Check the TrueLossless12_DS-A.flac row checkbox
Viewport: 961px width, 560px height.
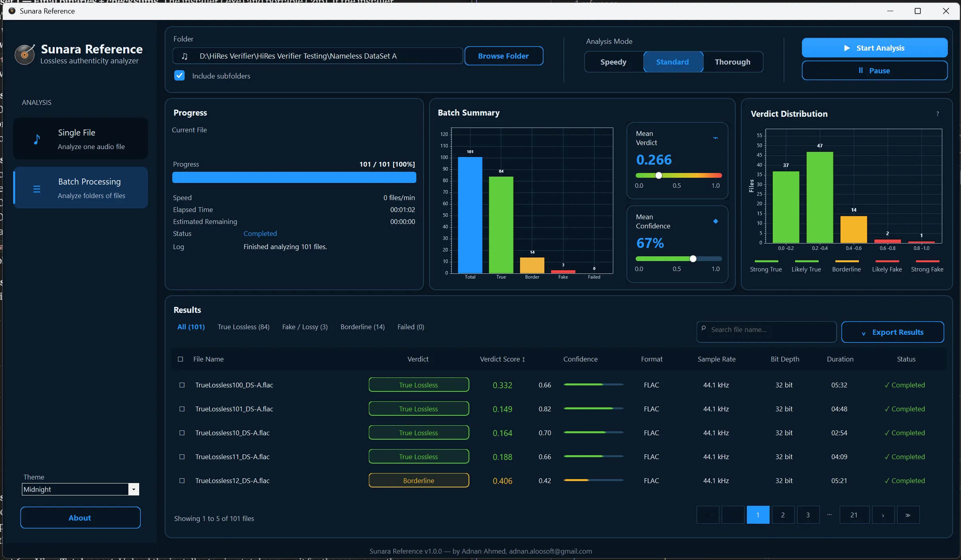pos(182,481)
